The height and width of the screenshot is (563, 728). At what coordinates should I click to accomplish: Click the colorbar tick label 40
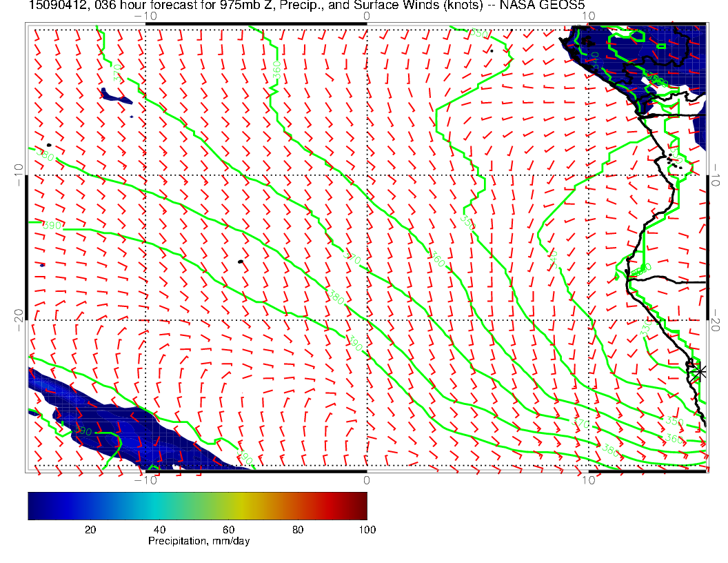(159, 530)
